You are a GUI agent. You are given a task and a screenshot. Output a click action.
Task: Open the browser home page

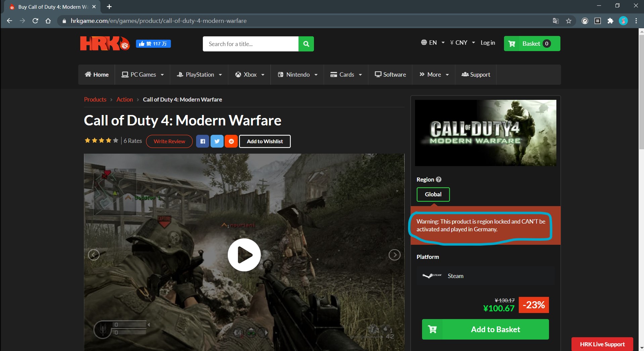(48, 21)
